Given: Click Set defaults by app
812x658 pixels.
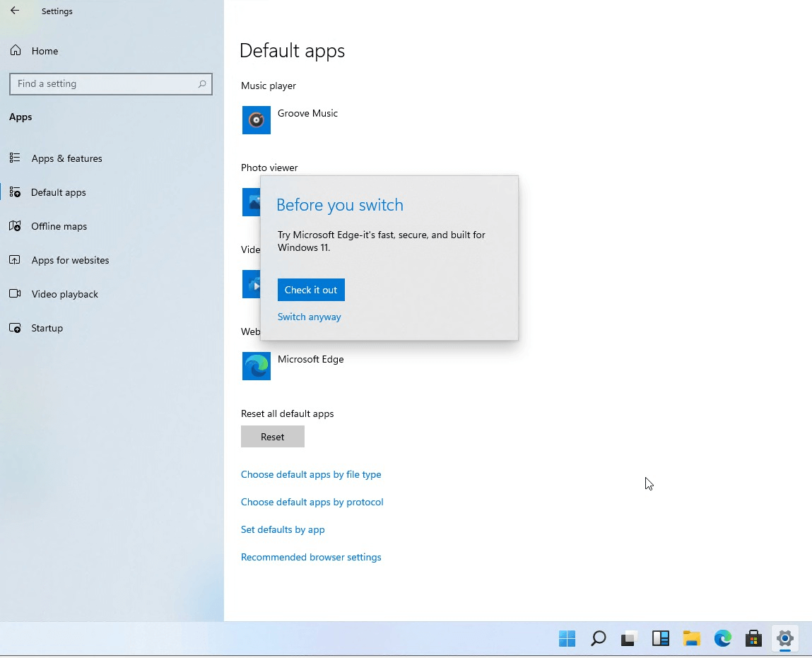Looking at the screenshot, I should (x=283, y=529).
